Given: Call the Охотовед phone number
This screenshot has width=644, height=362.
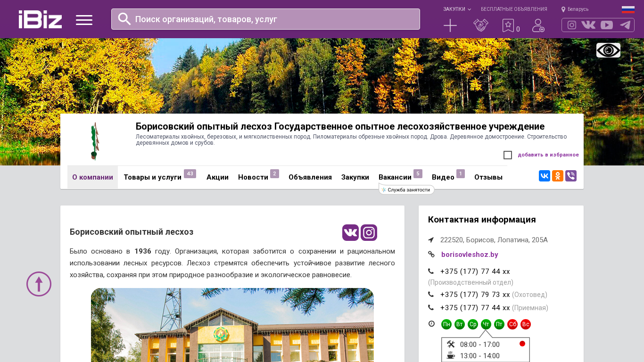Looking at the screenshot, I should [475, 295].
